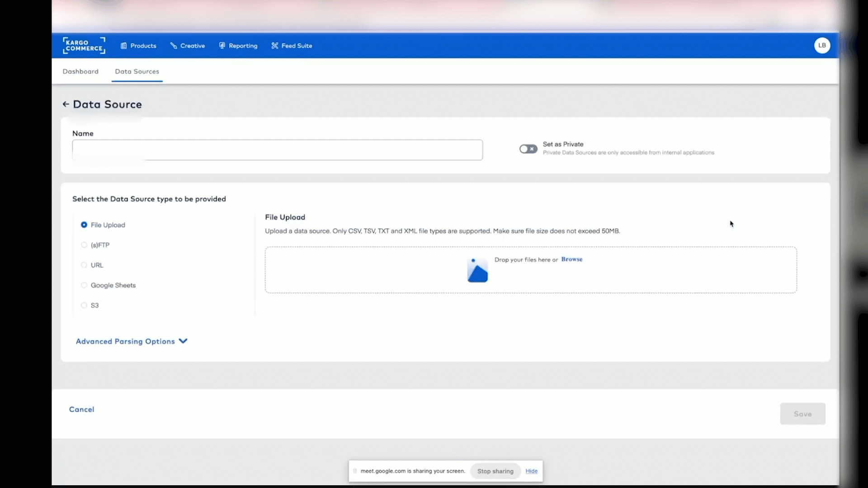Screen dimensions: 868x488
Task: Click the image icon in the file drop zone
Action: click(x=477, y=270)
